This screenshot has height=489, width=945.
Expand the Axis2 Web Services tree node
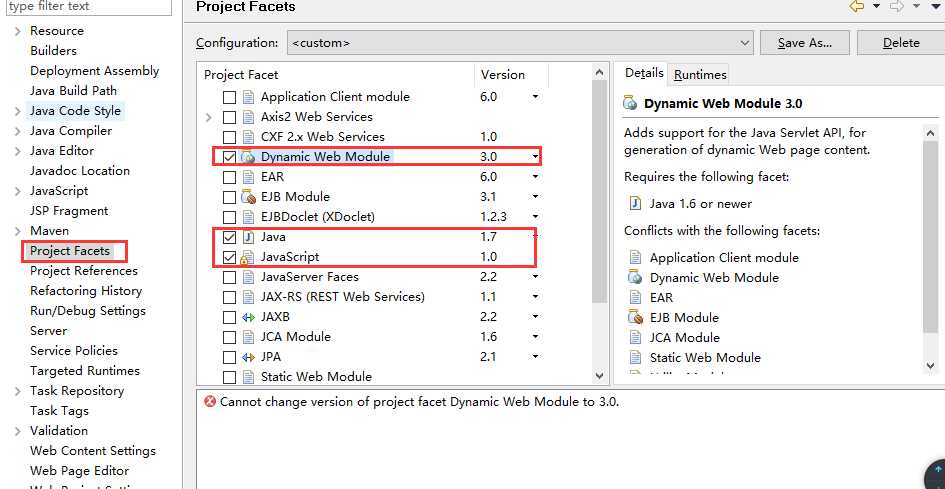(209, 117)
